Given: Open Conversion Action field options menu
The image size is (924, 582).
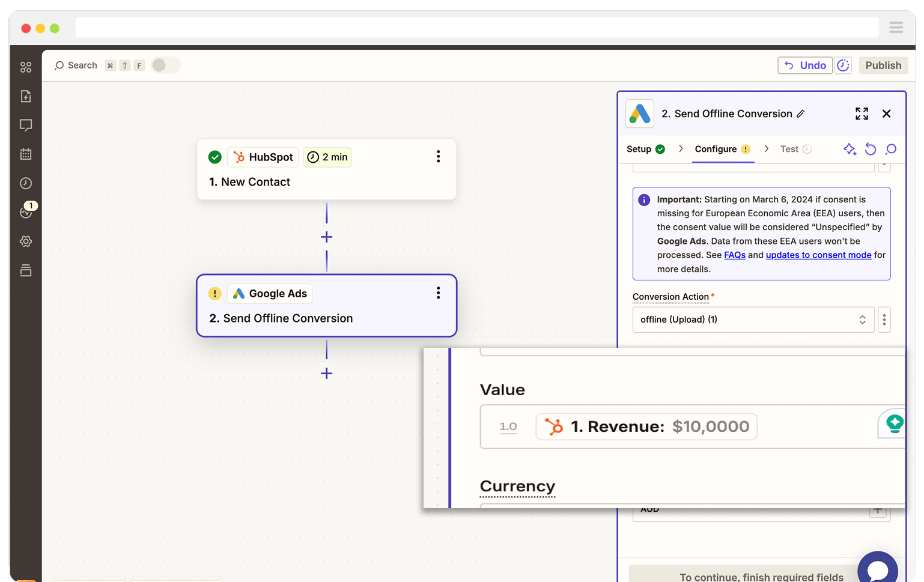Looking at the screenshot, I should coord(884,320).
